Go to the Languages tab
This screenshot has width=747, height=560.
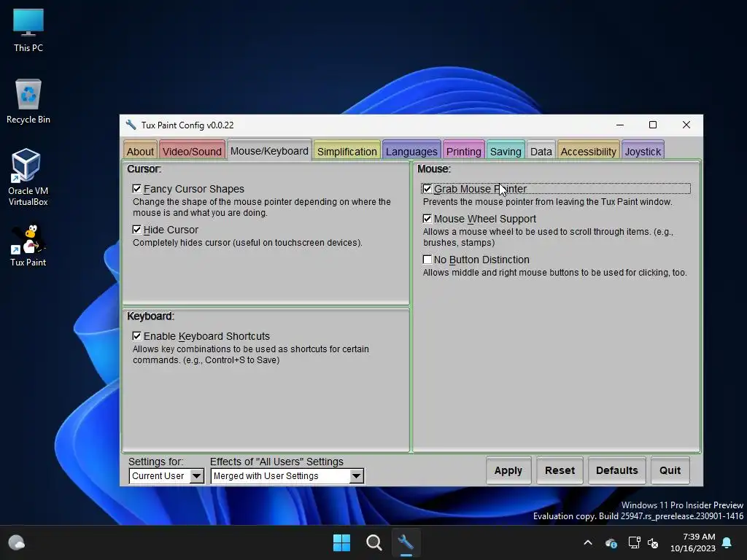[x=411, y=151]
